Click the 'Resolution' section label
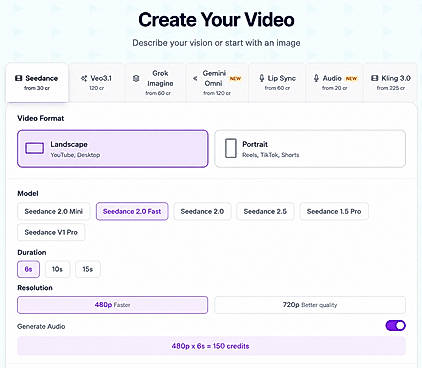This screenshot has height=368, width=422. tap(35, 288)
